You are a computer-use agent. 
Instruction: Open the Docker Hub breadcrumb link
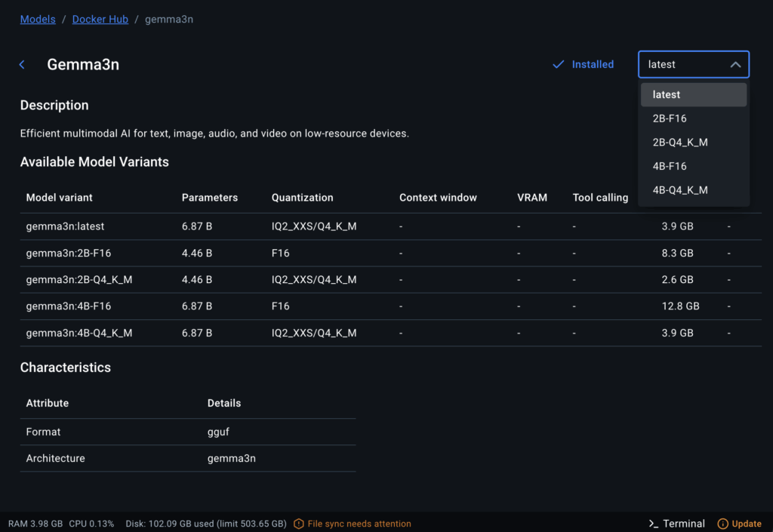click(x=100, y=19)
